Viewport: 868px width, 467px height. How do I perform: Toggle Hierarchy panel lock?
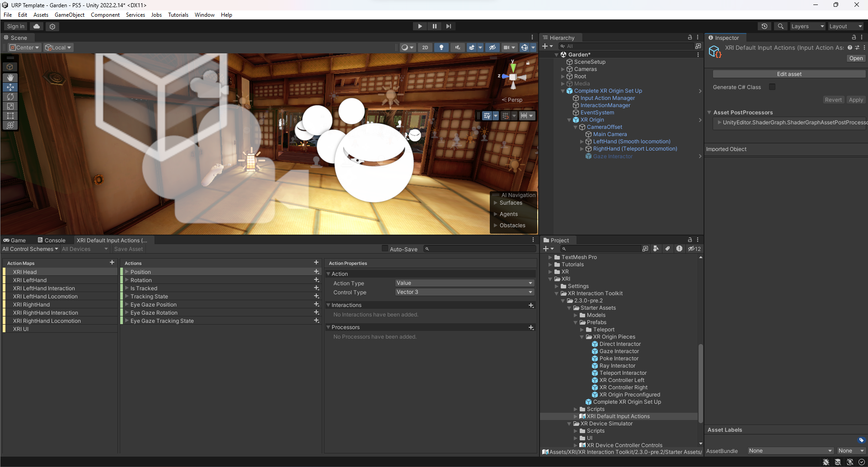[690, 38]
